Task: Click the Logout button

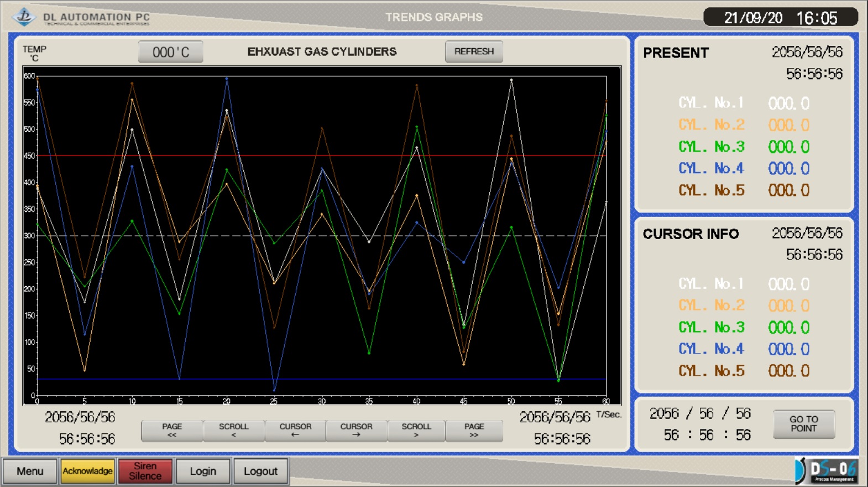Action: point(260,471)
